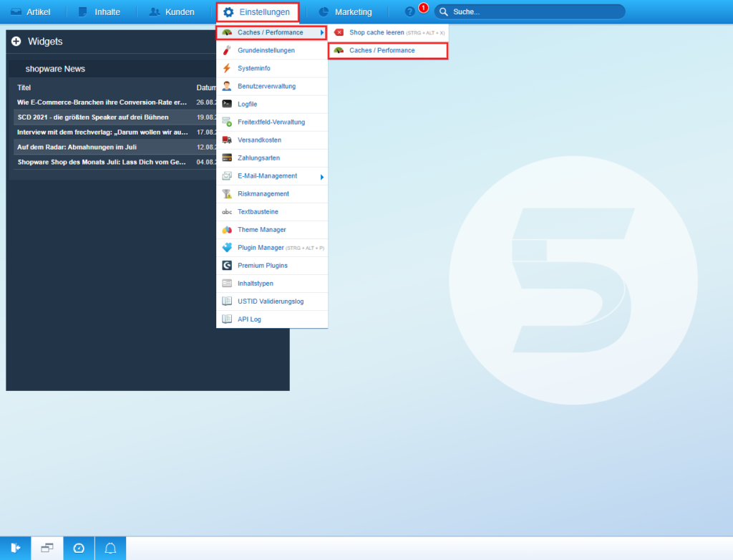Viewport: 733px width, 560px height.
Task: Open Systeminfo with the lightning icon
Action: coord(253,69)
